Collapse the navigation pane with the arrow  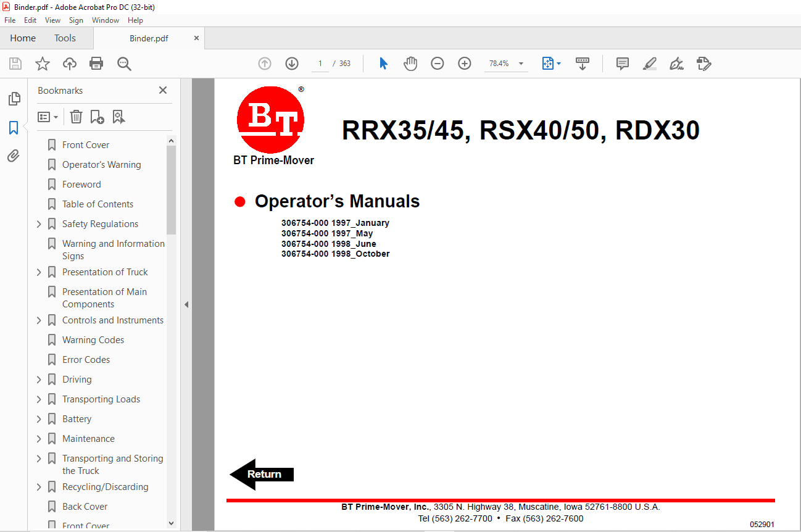(x=186, y=304)
